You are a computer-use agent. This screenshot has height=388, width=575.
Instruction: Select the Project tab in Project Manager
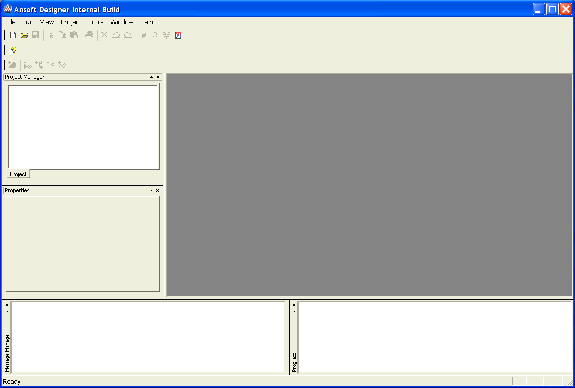[x=18, y=174]
